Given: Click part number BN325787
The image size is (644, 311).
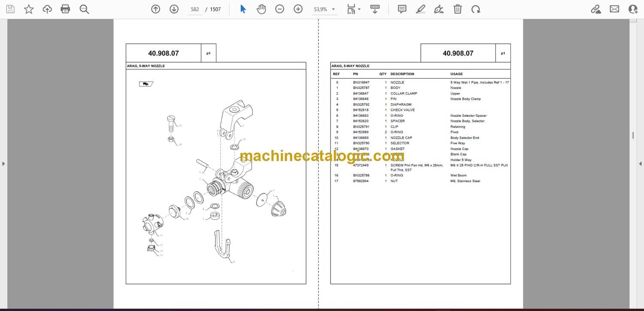Looking at the screenshot, I should click(x=361, y=88).
